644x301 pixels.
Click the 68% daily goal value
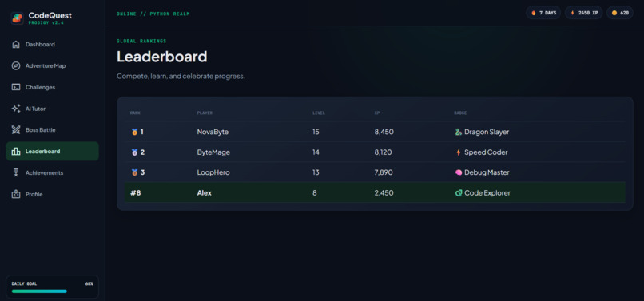[x=89, y=283]
